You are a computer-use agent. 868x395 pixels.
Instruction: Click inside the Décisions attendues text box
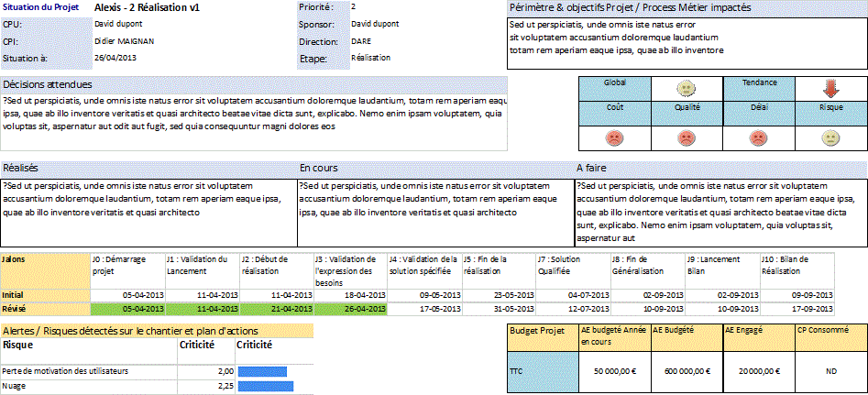click(254, 122)
